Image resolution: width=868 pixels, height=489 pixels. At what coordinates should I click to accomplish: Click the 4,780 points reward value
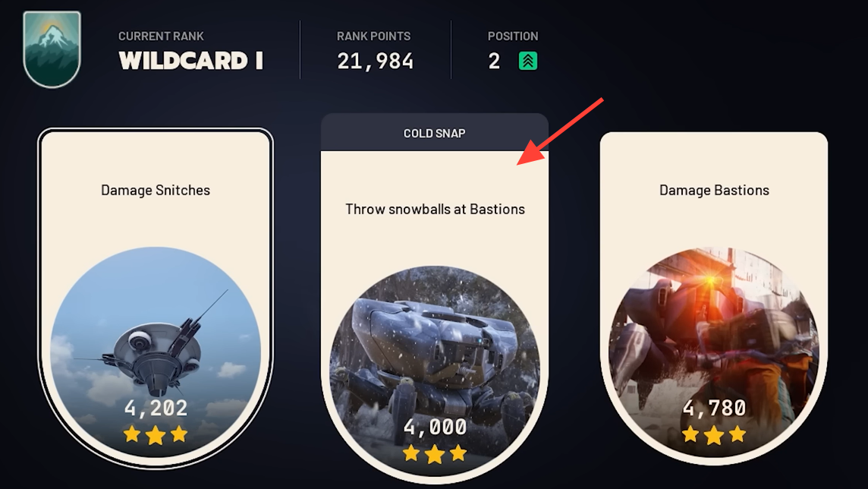tap(714, 409)
